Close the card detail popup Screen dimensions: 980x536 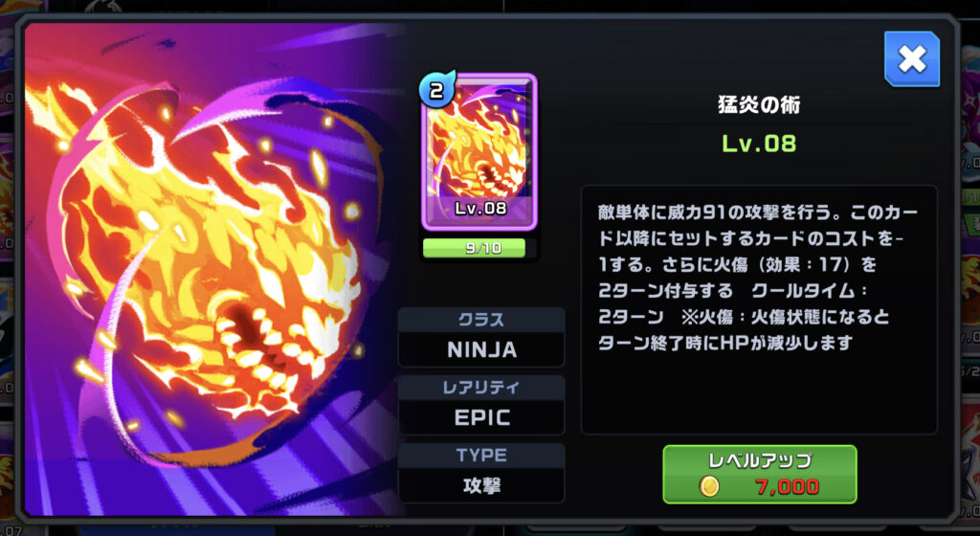[912, 59]
